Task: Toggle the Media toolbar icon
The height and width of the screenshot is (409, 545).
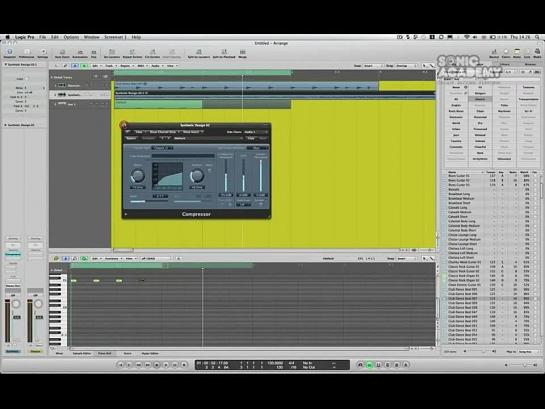Action: [x=537, y=53]
